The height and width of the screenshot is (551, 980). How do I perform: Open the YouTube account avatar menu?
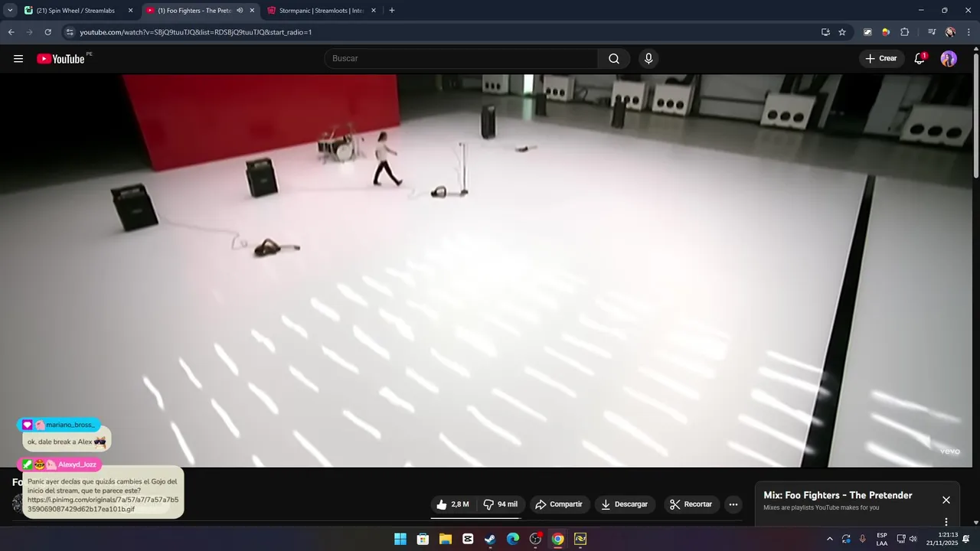pos(949,59)
